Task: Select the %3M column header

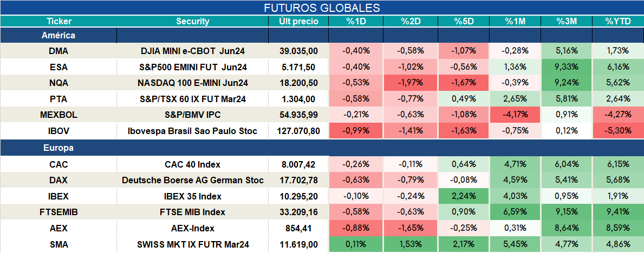Action: tap(567, 22)
